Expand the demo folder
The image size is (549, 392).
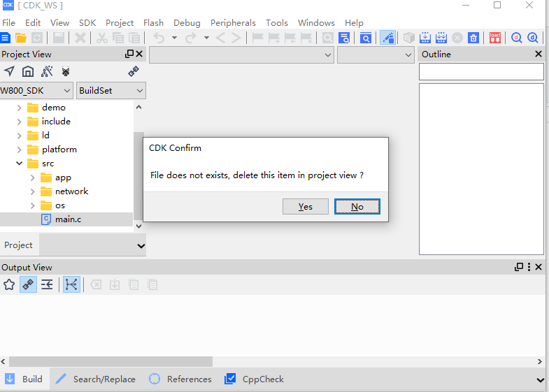(20, 108)
